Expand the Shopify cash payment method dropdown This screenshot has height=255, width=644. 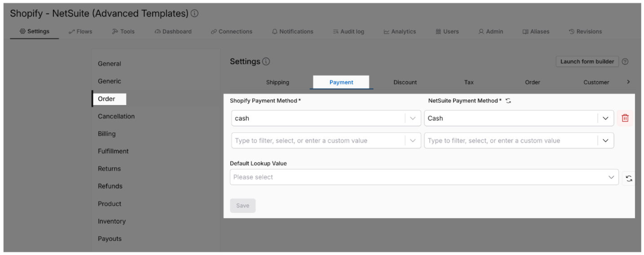tap(413, 118)
